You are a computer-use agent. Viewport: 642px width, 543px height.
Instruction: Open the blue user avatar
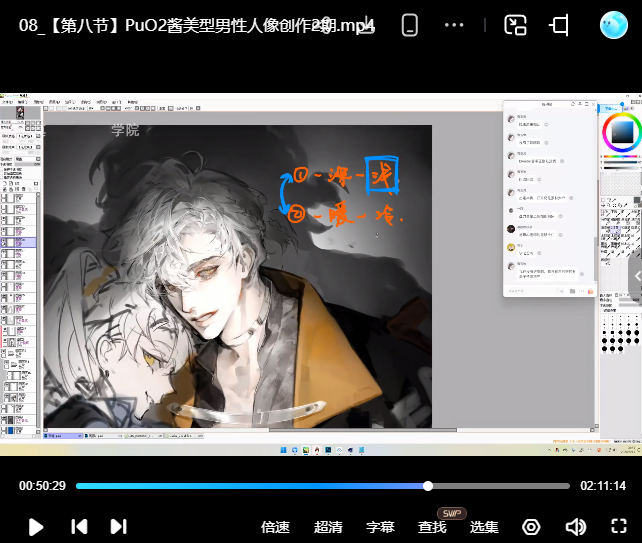tap(613, 26)
